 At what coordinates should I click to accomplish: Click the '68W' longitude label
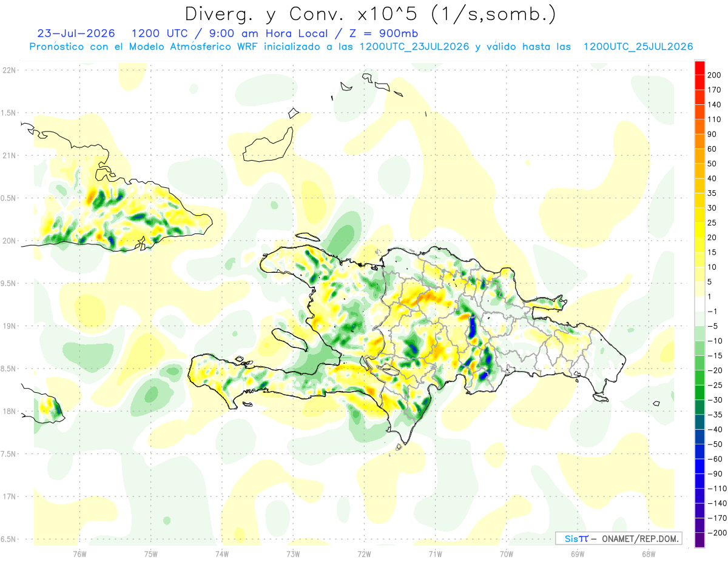[649, 554]
